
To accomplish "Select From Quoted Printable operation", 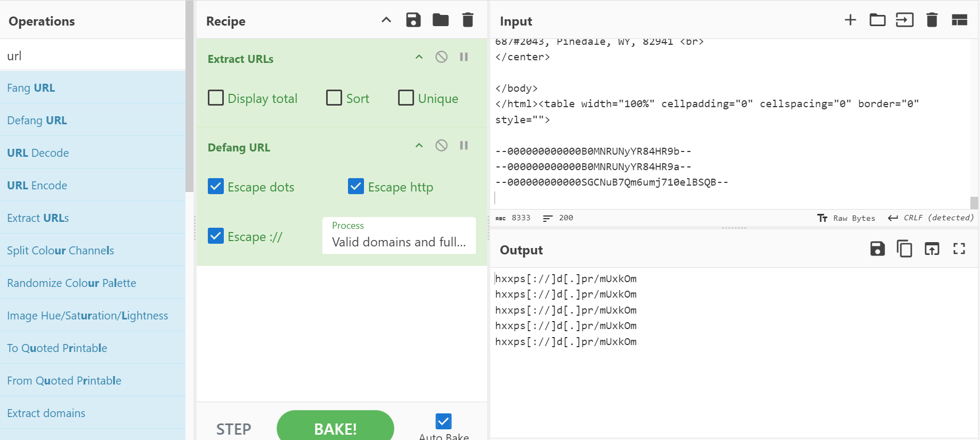I will point(93,380).
